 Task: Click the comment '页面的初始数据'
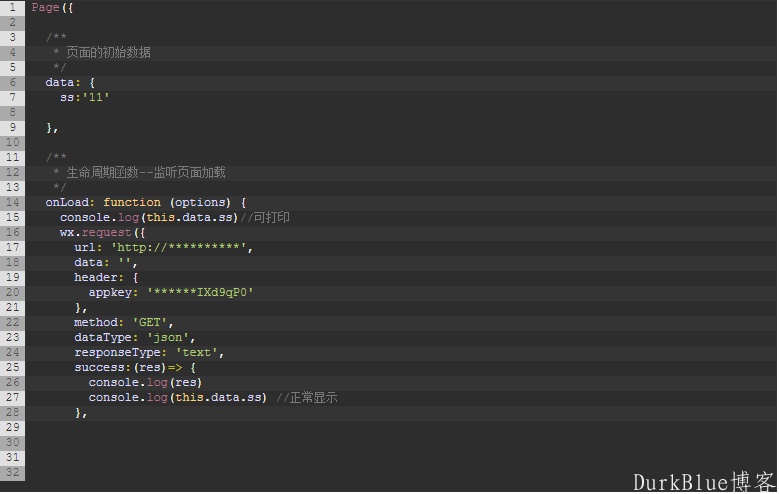pyautogui.click(x=108, y=52)
